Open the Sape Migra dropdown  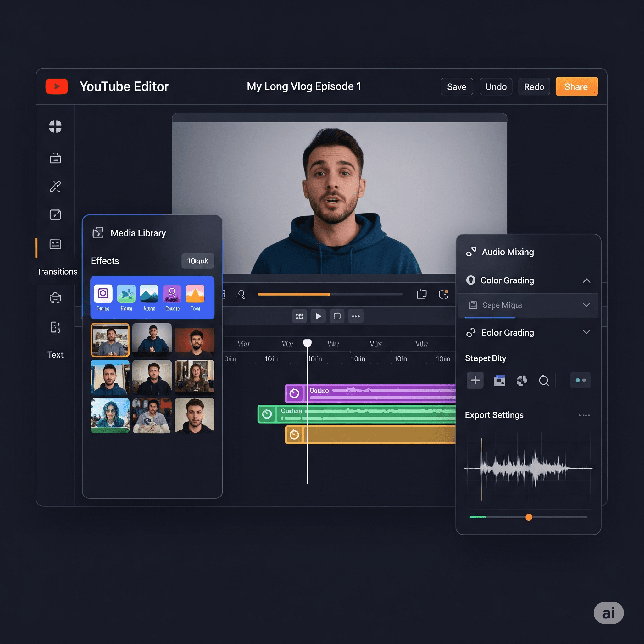[586, 305]
